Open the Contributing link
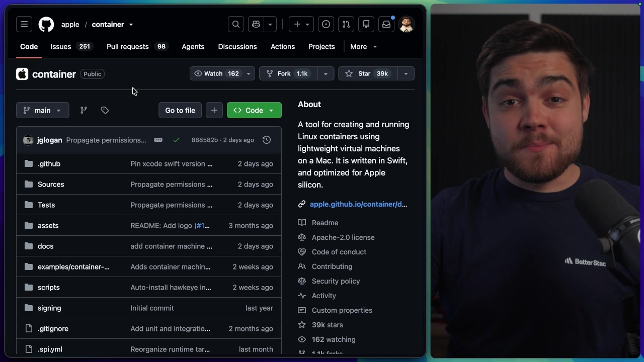The width and height of the screenshot is (644, 362). click(x=332, y=266)
